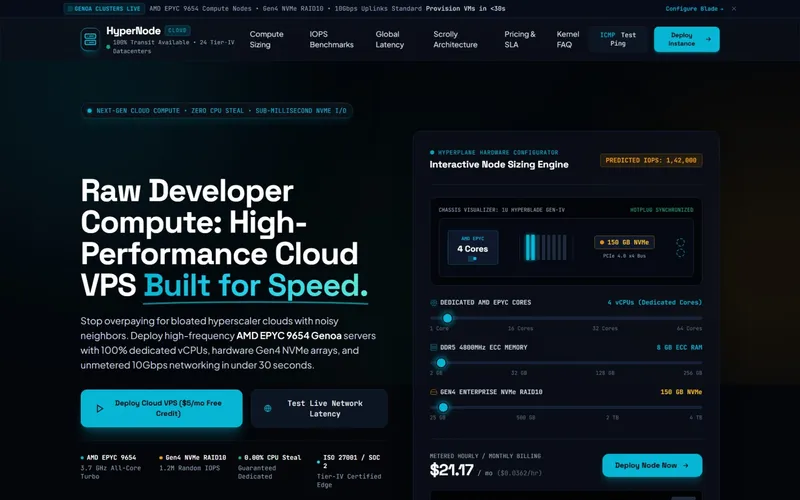Open Global Latency section
This screenshot has width=800, height=500.
(x=390, y=39)
